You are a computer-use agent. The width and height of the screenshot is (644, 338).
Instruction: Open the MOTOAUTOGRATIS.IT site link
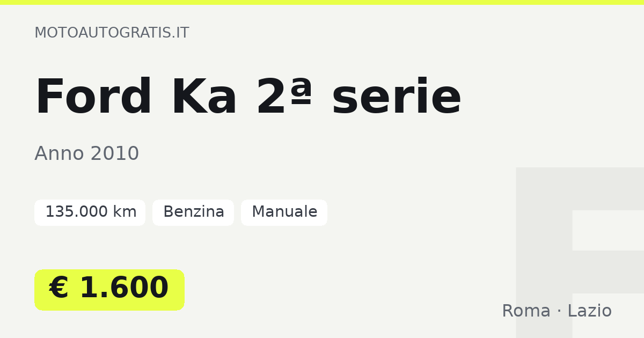tap(112, 33)
